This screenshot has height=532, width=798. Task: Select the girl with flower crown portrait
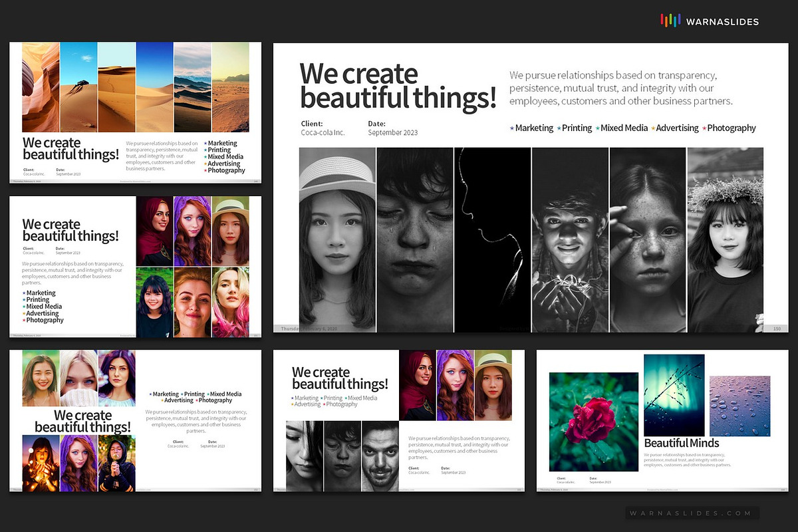[725, 239]
